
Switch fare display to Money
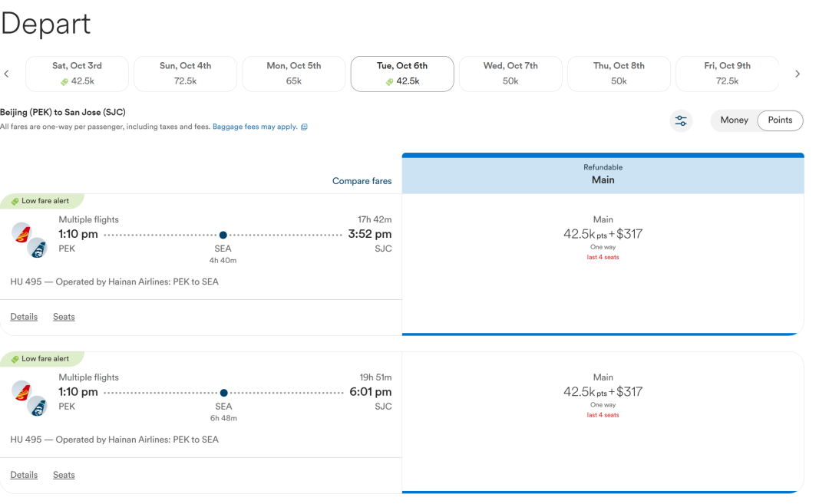click(734, 120)
